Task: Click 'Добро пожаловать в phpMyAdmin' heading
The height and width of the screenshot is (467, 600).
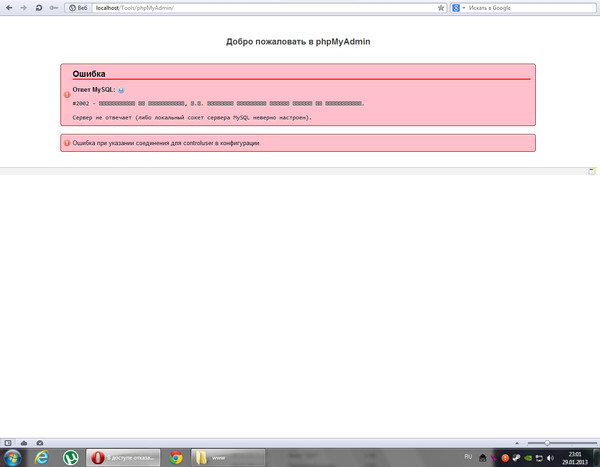Action: pyautogui.click(x=298, y=42)
